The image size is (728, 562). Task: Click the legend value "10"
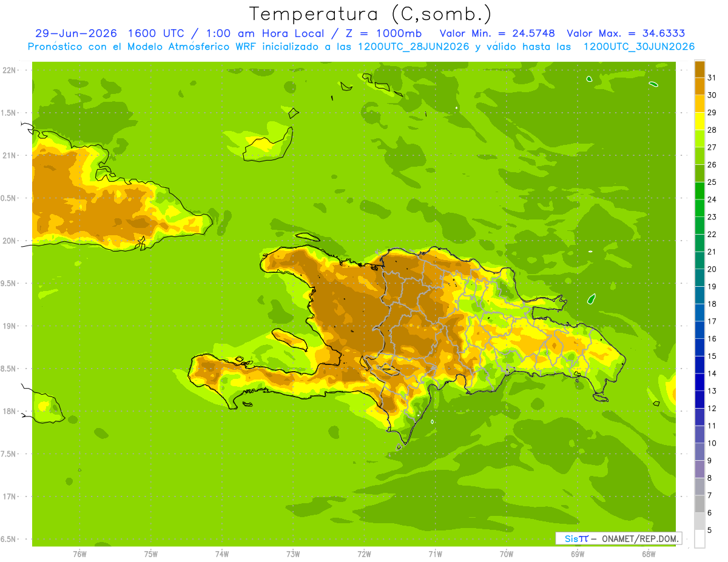coord(712,443)
